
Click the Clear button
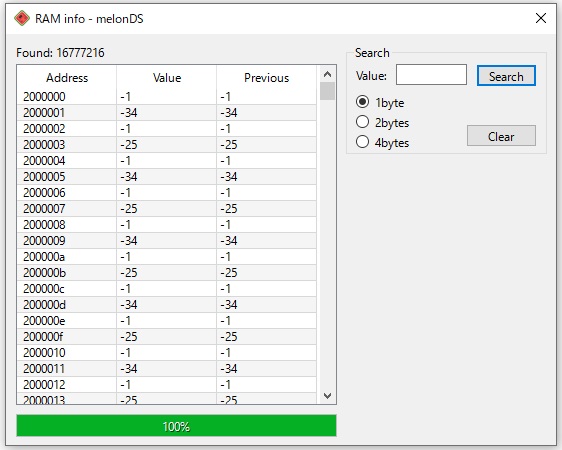click(501, 136)
